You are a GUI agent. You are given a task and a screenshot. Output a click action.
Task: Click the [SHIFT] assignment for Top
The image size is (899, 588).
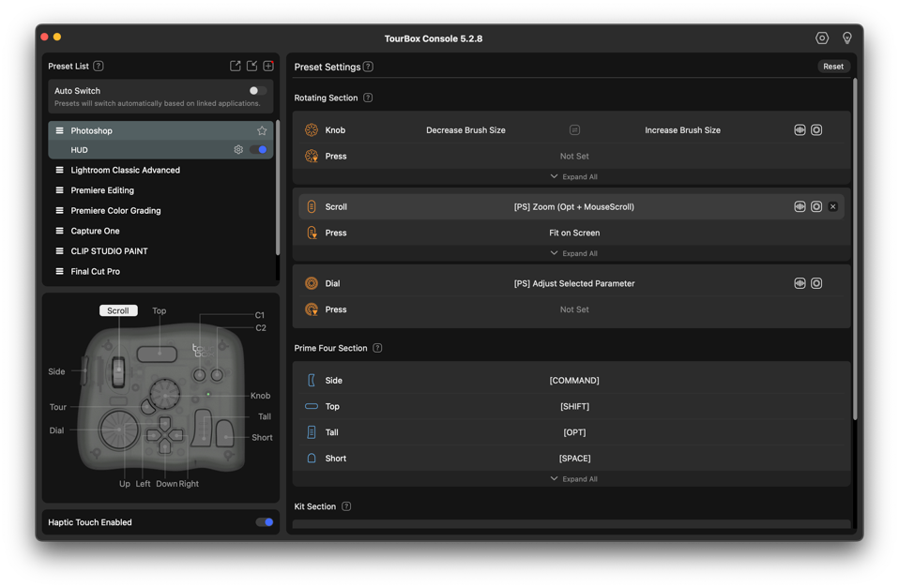tap(574, 406)
